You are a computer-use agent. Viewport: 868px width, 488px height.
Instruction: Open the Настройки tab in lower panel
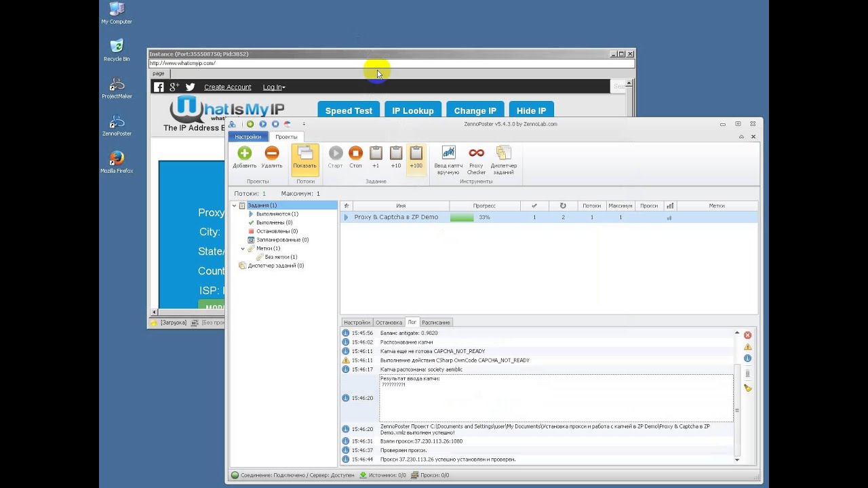click(x=357, y=323)
